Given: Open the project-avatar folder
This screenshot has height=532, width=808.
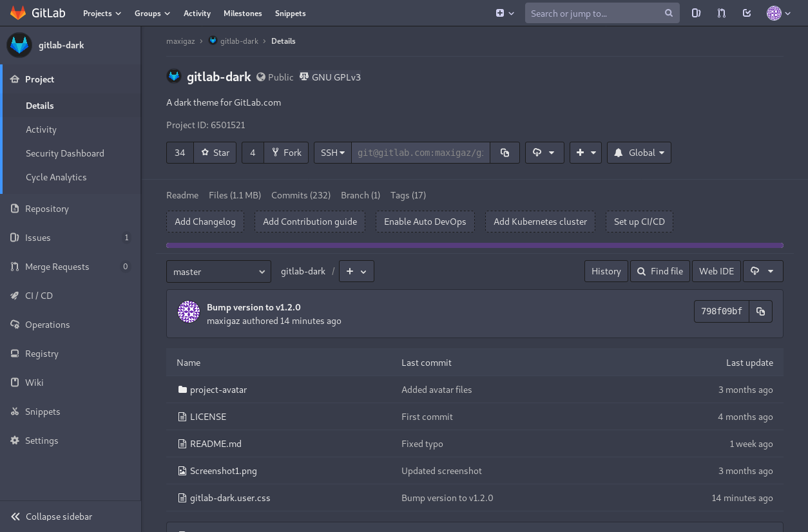Looking at the screenshot, I should 218,390.
